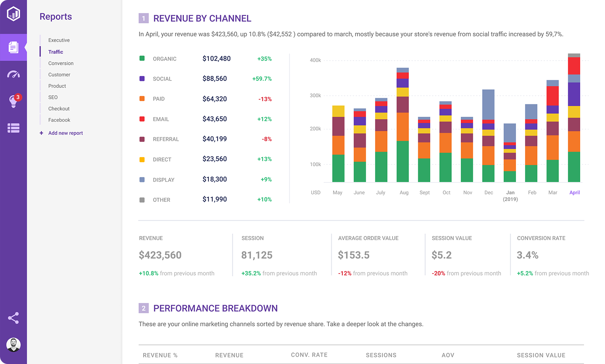This screenshot has height=364, width=605.
Task: Click the purple Social legend swatch
Action: [142, 79]
